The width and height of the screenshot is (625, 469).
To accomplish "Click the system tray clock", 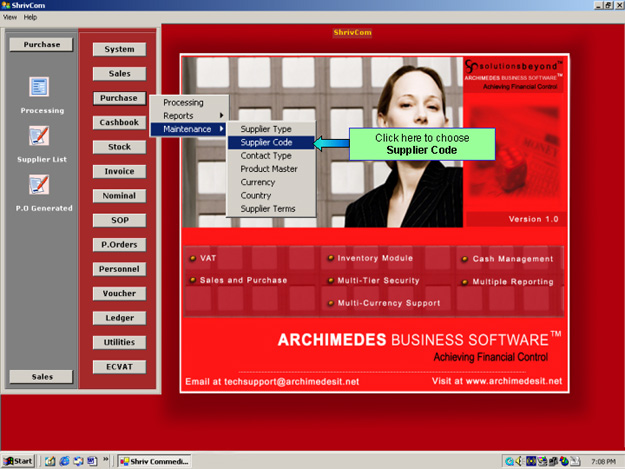I will [602, 461].
